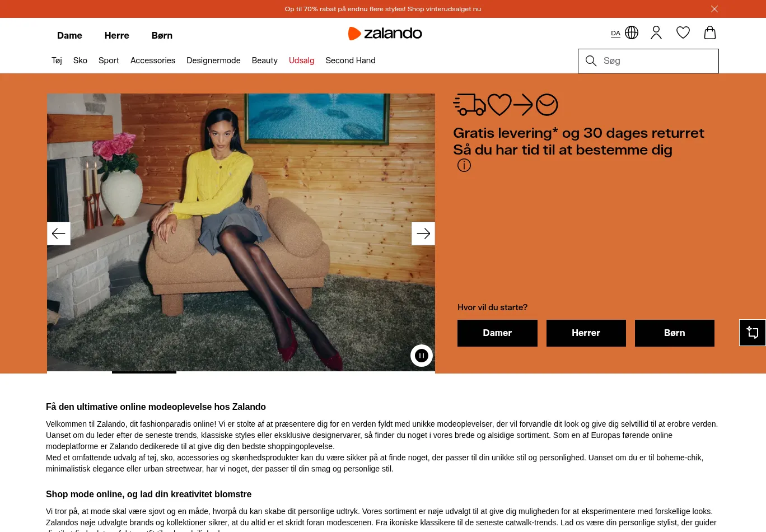Open the user account icon
This screenshot has width=766, height=532.
[656, 33]
